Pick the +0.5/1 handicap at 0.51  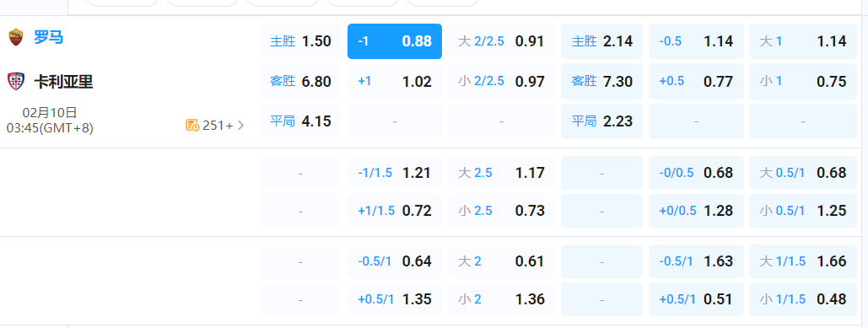696,299
